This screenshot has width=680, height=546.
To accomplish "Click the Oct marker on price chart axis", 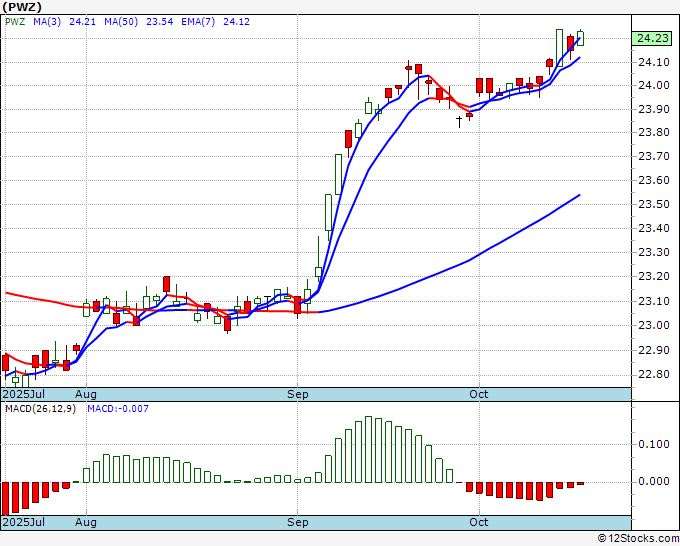I will pyautogui.click(x=480, y=395).
